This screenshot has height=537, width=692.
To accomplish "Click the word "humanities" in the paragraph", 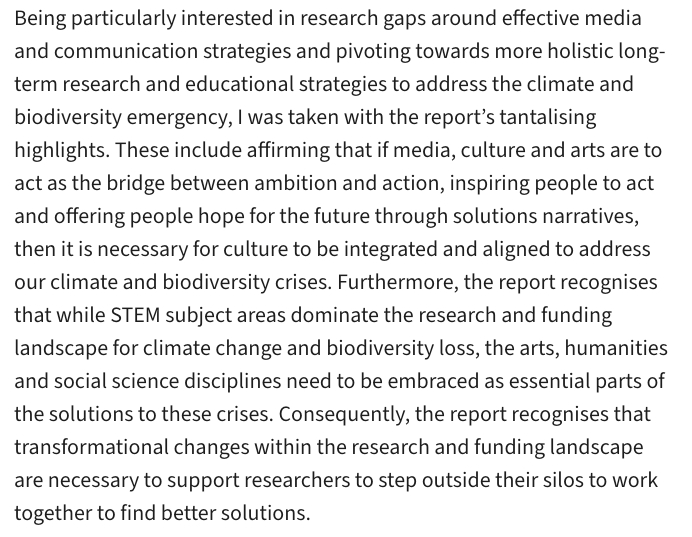I will (x=619, y=349).
